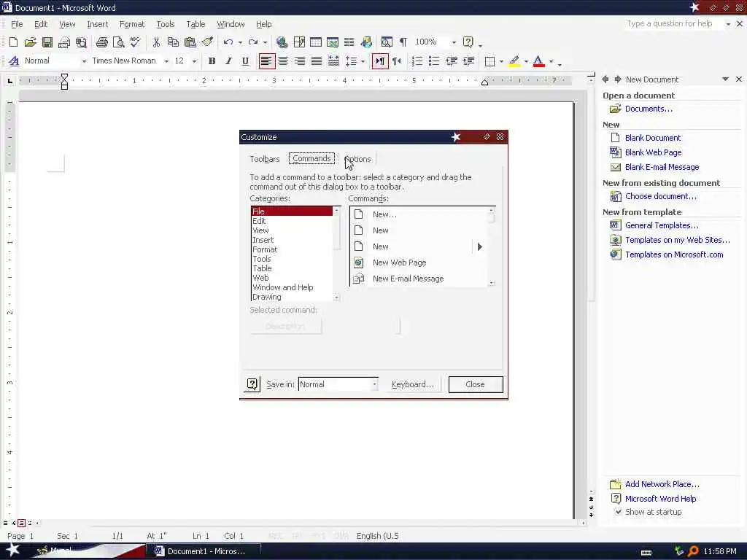The width and height of the screenshot is (747, 560).
Task: Switch to the Toolbars tab
Action: (264, 159)
